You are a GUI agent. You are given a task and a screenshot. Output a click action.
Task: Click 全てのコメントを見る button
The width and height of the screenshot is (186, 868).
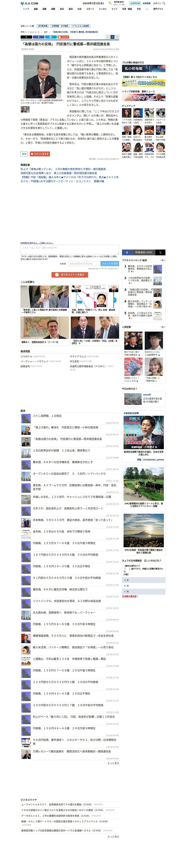[x=70, y=275]
